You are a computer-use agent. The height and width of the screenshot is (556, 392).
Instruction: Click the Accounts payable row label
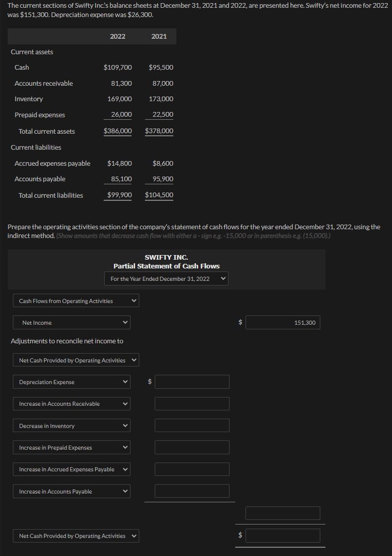pyautogui.click(x=40, y=179)
